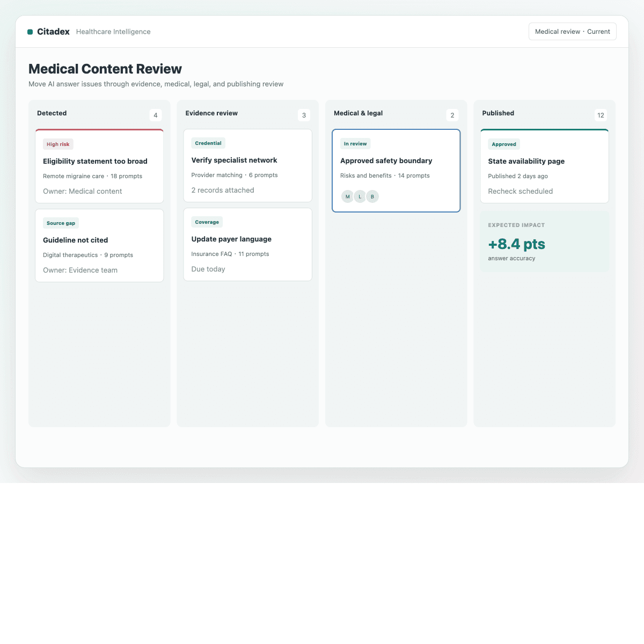Click Provider matching · 6 prompts
Viewport: 644px width, 644px height.
coord(235,175)
